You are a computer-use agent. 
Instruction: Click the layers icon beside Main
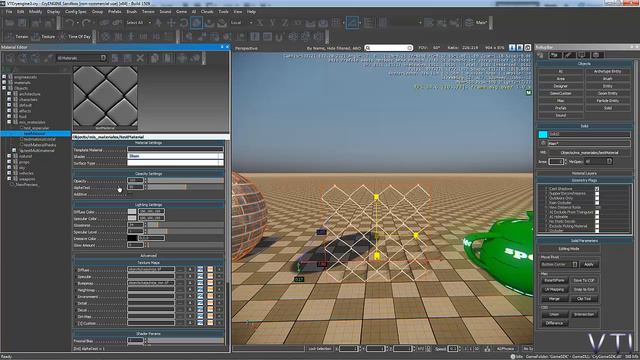[x=469, y=23]
